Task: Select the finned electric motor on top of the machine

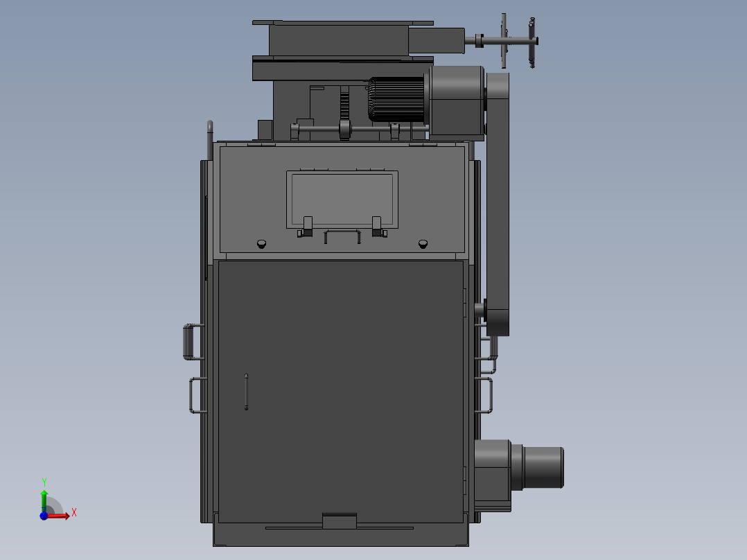Action: click(x=396, y=100)
